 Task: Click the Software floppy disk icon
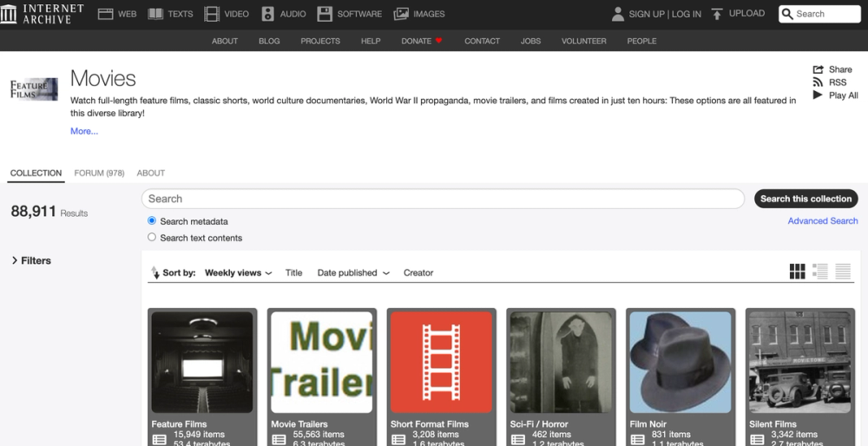(325, 14)
